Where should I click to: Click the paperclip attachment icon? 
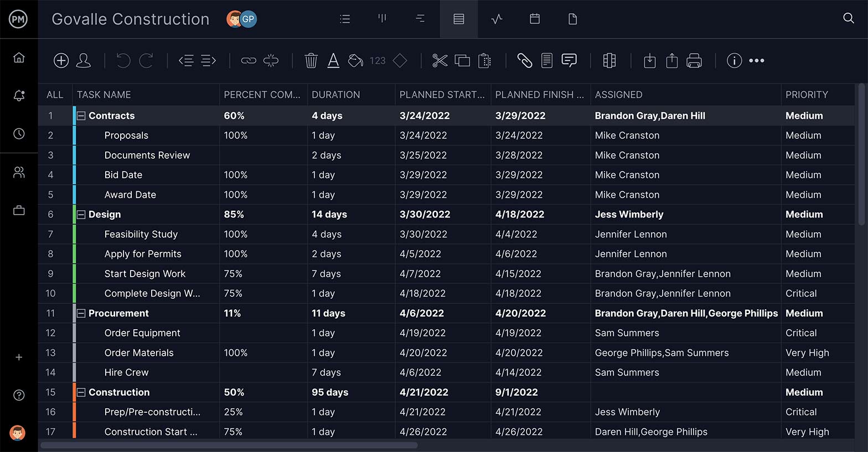524,61
